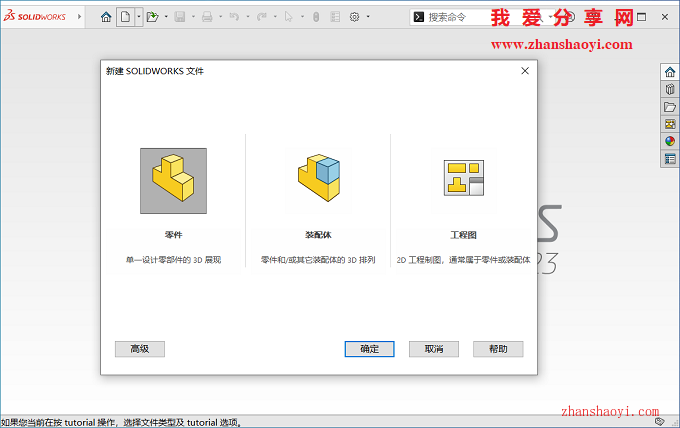Click the part description 单一设计零部件的 3D 展现
680x428 pixels.
click(173, 260)
